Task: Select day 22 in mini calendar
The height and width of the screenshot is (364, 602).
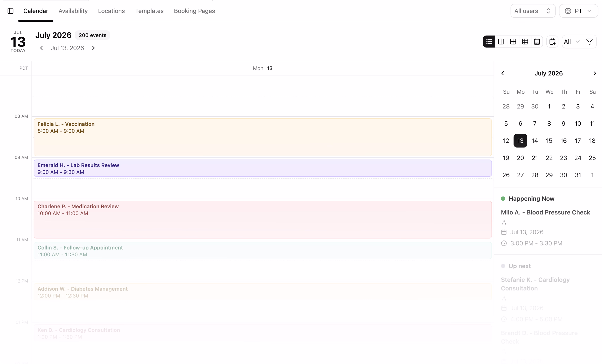Action: pyautogui.click(x=549, y=158)
